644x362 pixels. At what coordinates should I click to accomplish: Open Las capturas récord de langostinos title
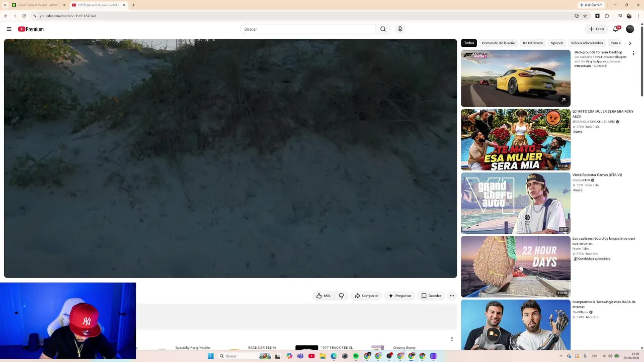604,241
